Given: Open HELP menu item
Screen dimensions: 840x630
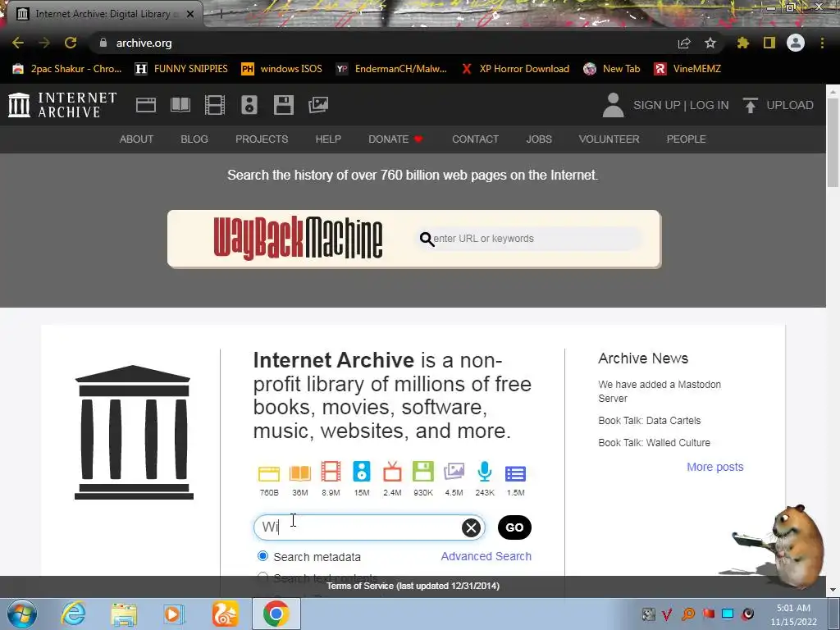Looking at the screenshot, I should pos(328,139).
